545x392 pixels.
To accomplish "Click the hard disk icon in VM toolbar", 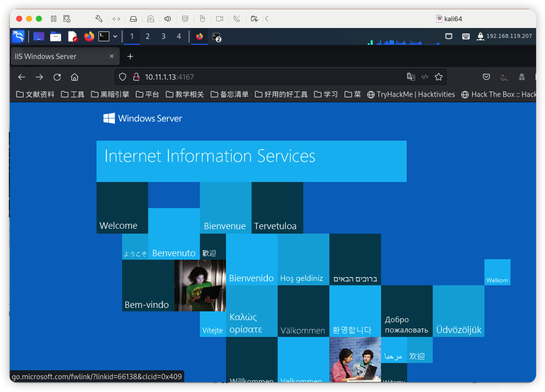I will click(133, 19).
